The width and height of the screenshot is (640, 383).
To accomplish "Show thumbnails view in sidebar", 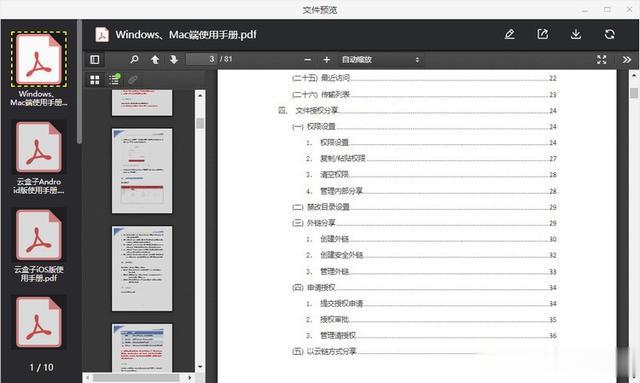I will tap(95, 80).
